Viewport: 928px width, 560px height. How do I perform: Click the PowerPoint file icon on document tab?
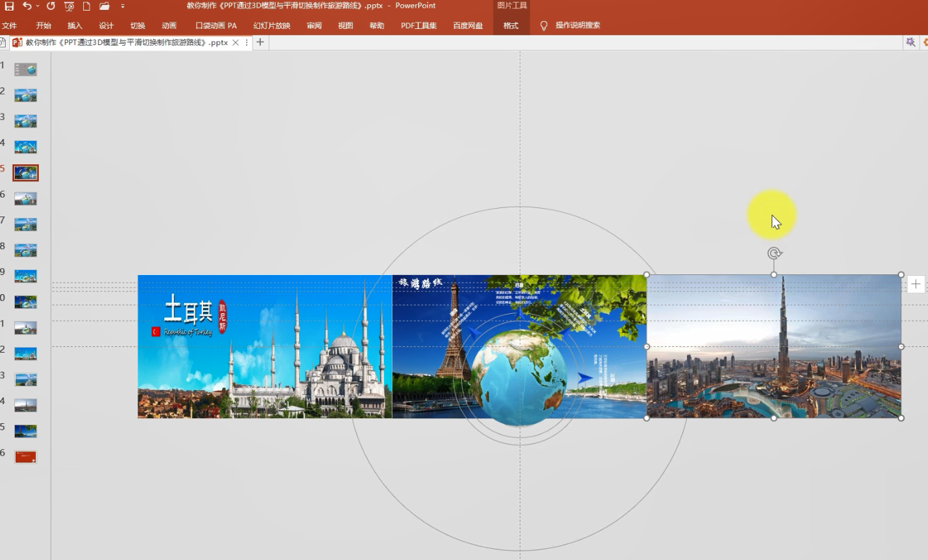(x=17, y=42)
